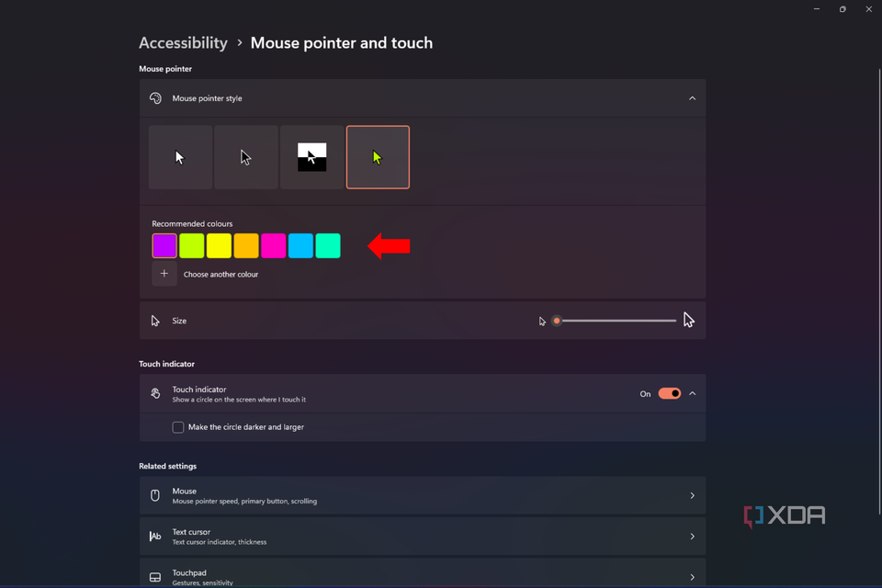Select the black mouse pointer style
The image size is (882, 588).
246,156
